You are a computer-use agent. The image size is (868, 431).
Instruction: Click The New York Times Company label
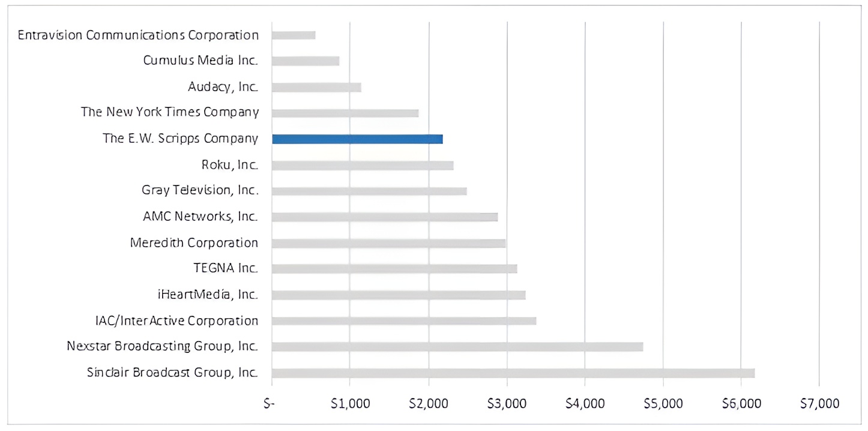click(170, 112)
